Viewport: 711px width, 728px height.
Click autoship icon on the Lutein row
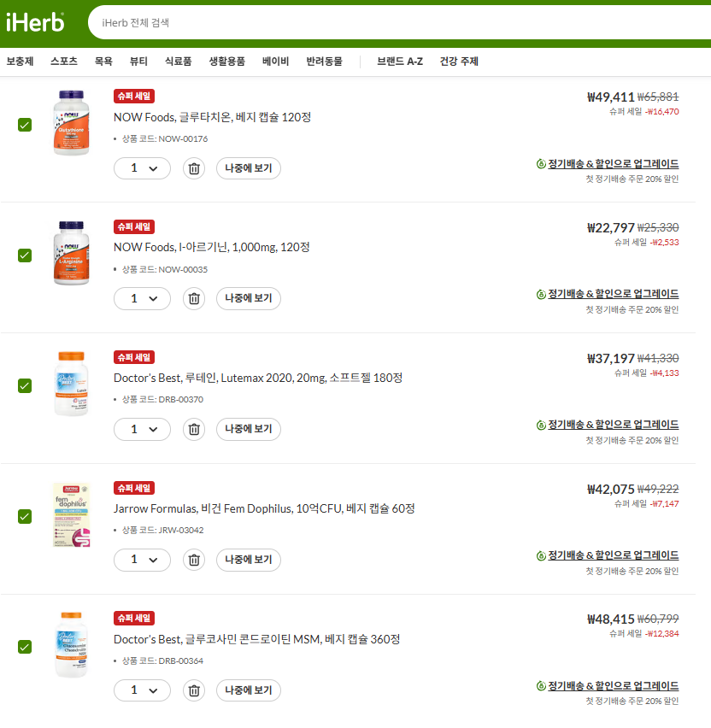point(540,425)
